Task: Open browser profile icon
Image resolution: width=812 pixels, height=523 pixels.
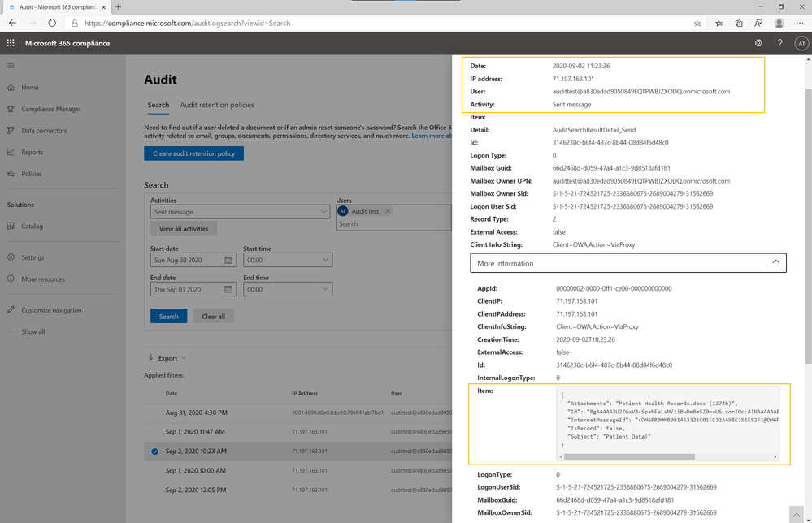Action: click(779, 24)
